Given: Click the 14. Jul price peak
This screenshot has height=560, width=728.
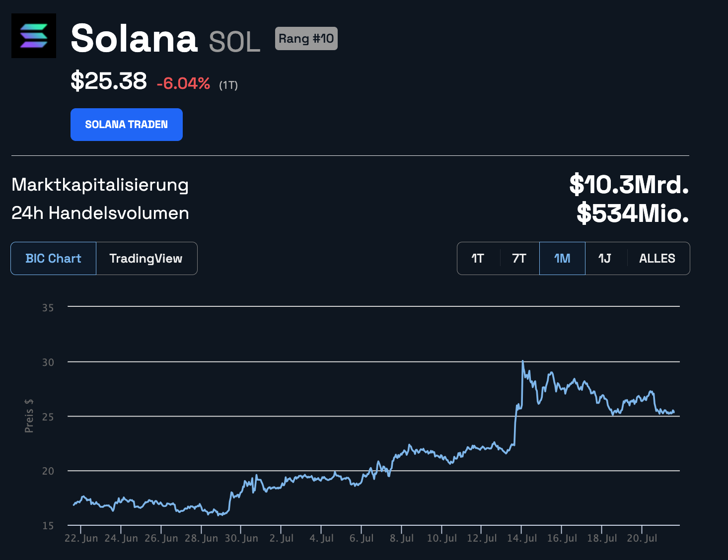Looking at the screenshot, I should click(523, 362).
